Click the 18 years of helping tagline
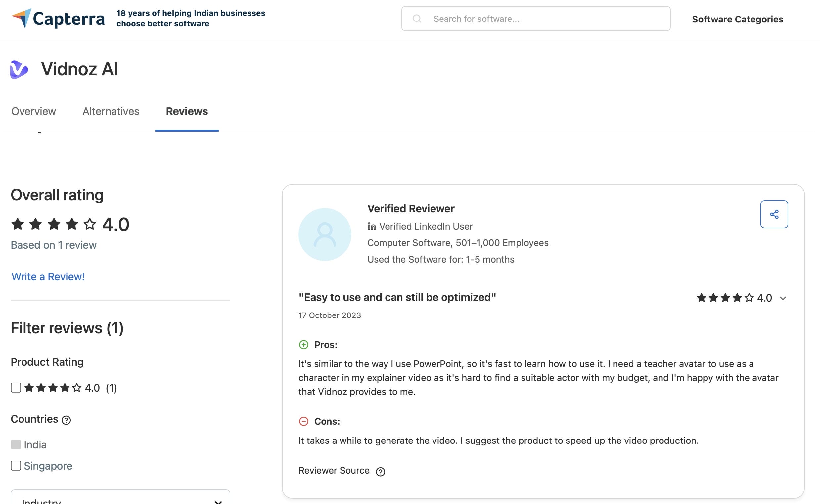The image size is (820, 504). (191, 18)
